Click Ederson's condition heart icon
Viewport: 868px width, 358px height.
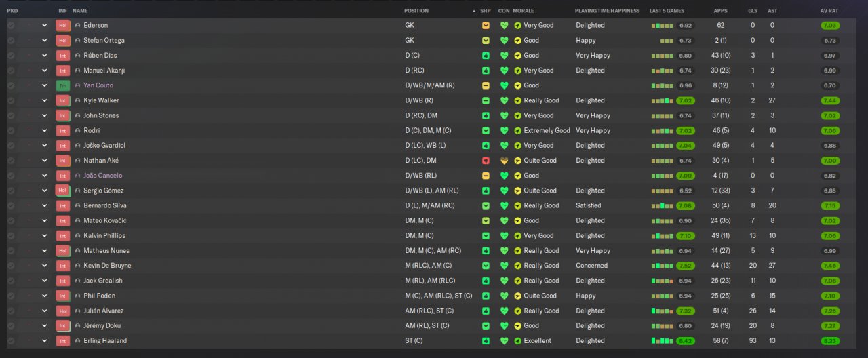pyautogui.click(x=504, y=25)
